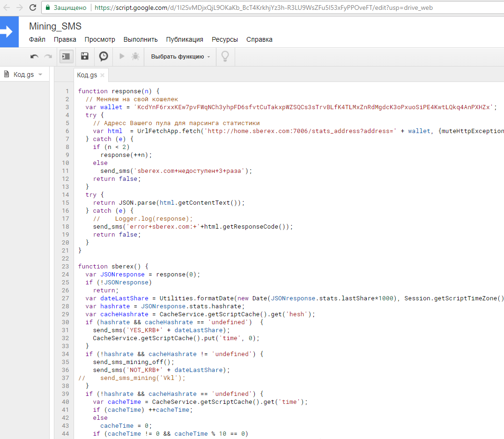Click "return JSON.parse(html.getContentText());" line
Image resolution: width=504 pixels, height=439 pixels.
(x=169, y=202)
